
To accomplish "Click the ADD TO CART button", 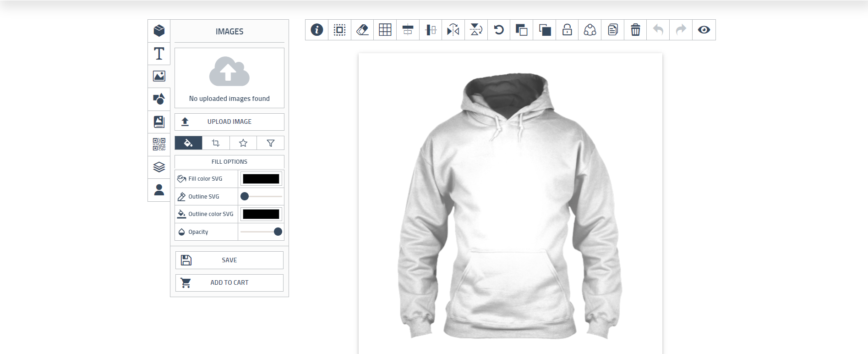I will 229,282.
